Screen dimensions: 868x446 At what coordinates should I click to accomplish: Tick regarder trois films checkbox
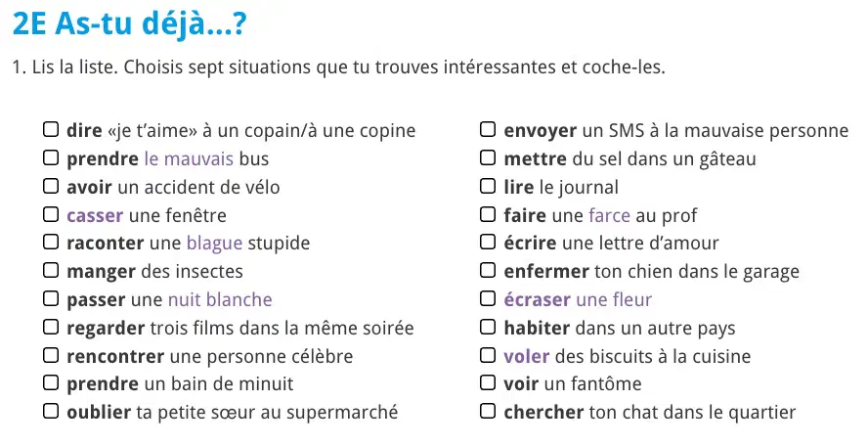tap(51, 327)
